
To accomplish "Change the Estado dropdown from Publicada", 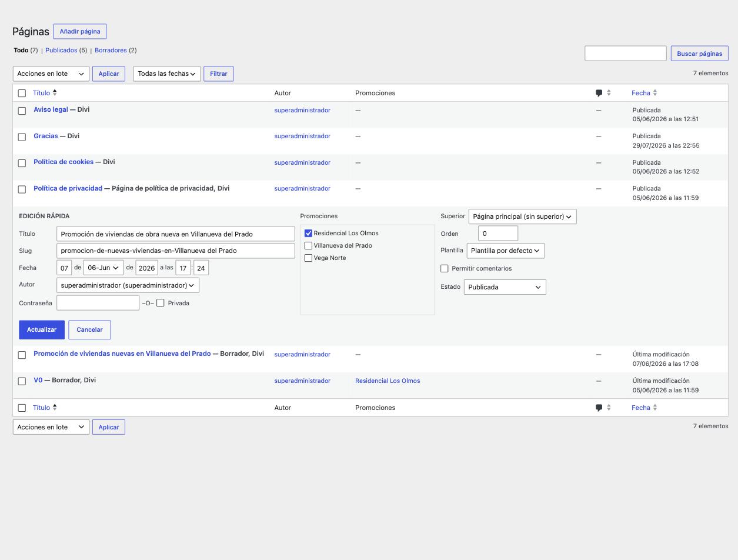I will point(505,287).
